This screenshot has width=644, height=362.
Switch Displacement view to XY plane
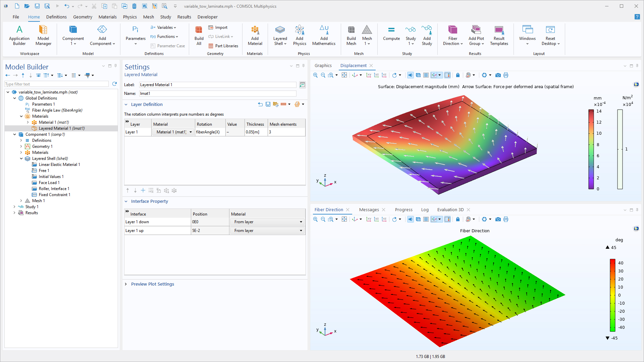(369, 75)
